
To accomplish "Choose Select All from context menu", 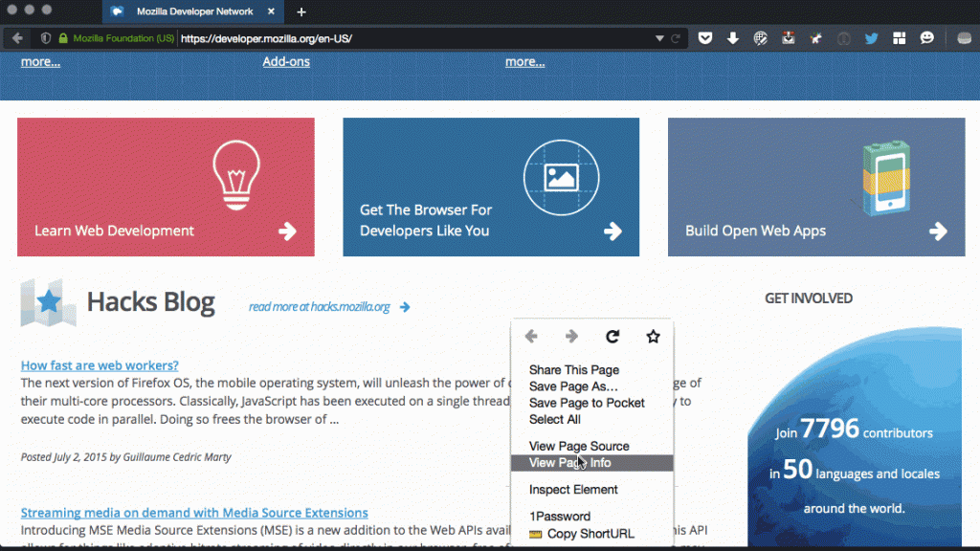I will (x=591, y=419).
